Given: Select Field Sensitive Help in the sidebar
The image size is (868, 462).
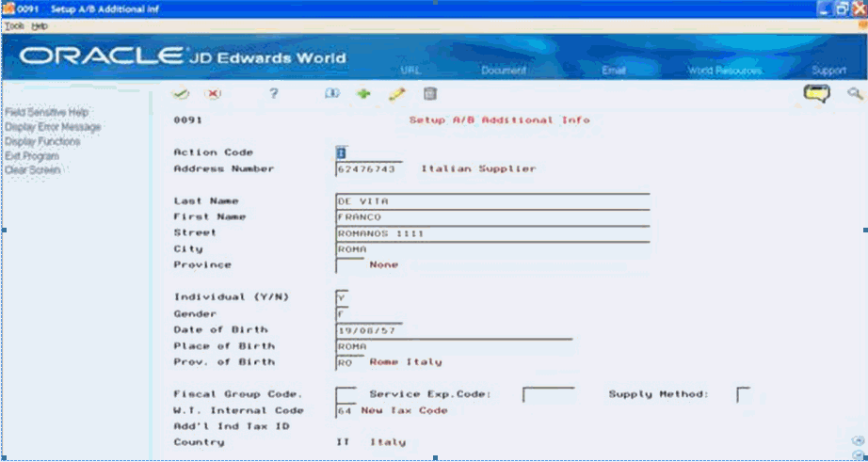Looking at the screenshot, I should 46,112.
